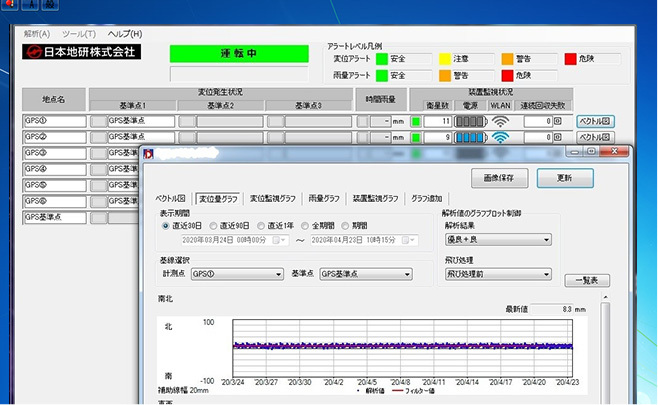The height and width of the screenshot is (405, 658).
Task: Switch to the 雨量グラフ tab
Action: [x=324, y=199]
